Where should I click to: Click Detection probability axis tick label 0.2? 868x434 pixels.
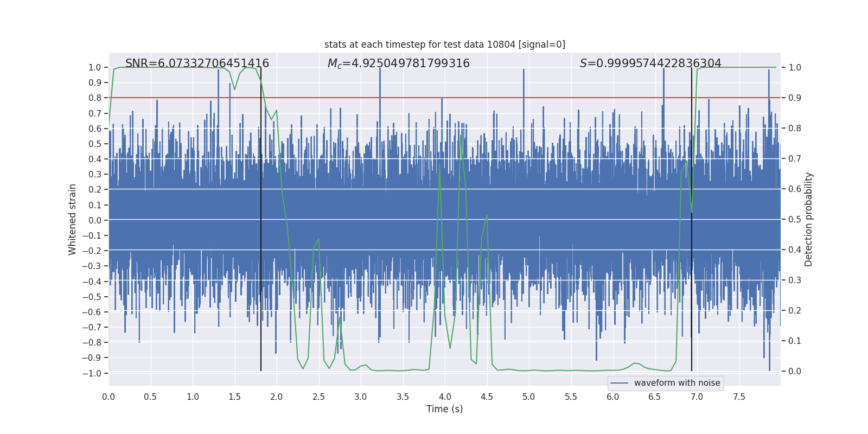795,311
